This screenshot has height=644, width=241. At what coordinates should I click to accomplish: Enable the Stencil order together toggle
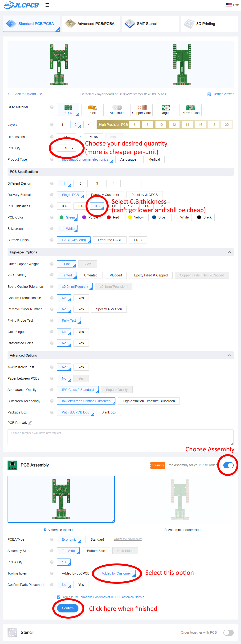(x=228, y=632)
